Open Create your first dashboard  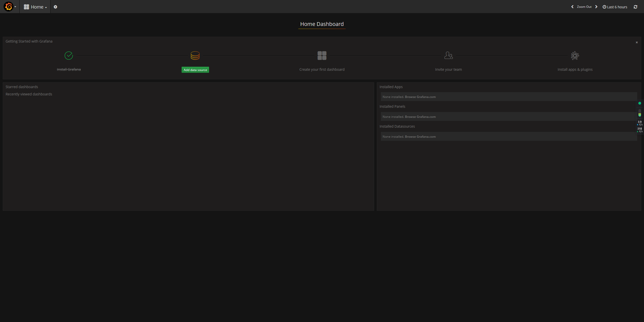pyautogui.click(x=322, y=69)
